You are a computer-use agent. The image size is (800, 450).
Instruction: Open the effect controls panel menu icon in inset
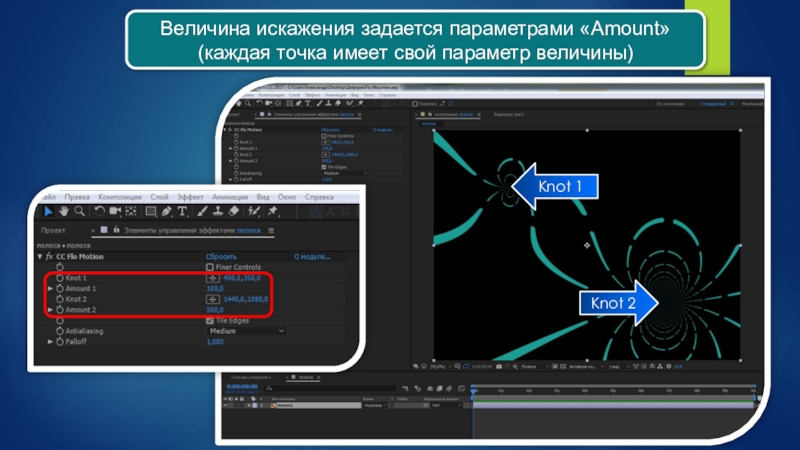click(271, 231)
